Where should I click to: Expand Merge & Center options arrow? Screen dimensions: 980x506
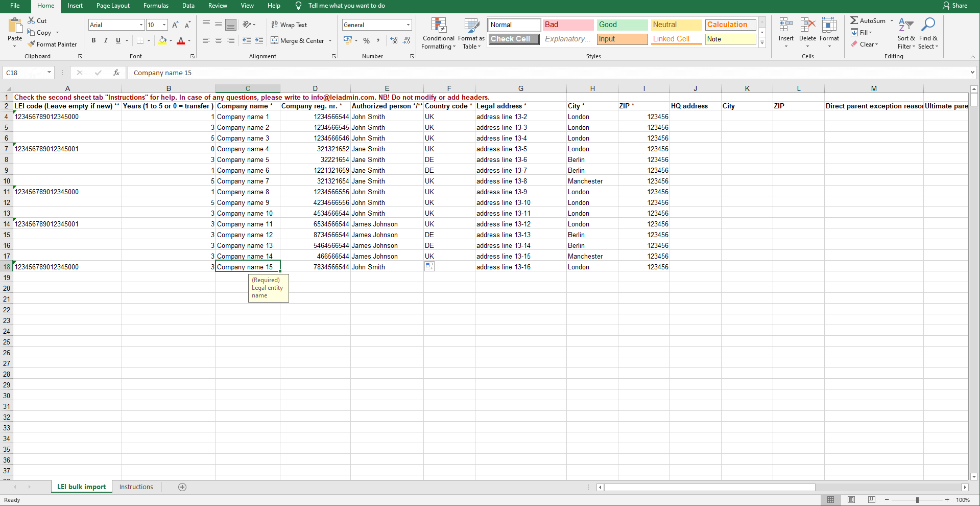click(330, 41)
